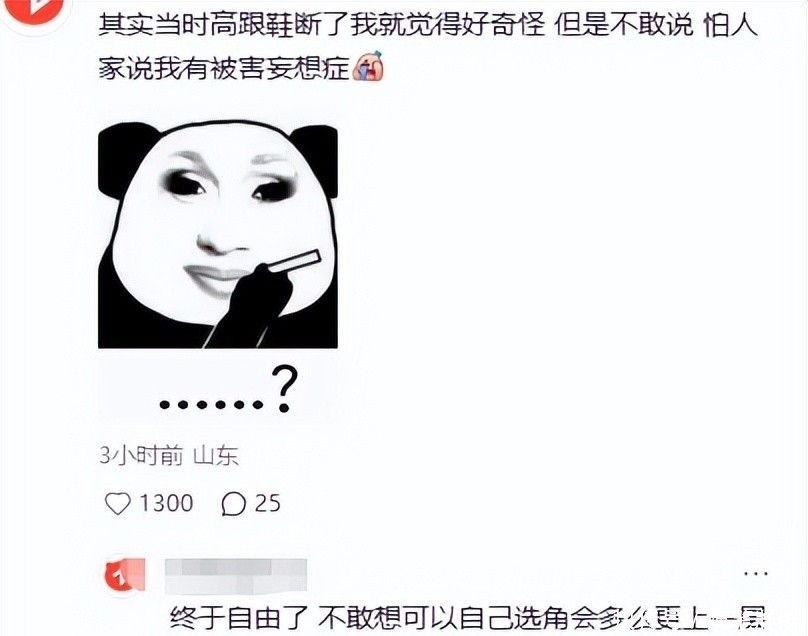Open replies via the speech bubble icon

tap(233, 504)
